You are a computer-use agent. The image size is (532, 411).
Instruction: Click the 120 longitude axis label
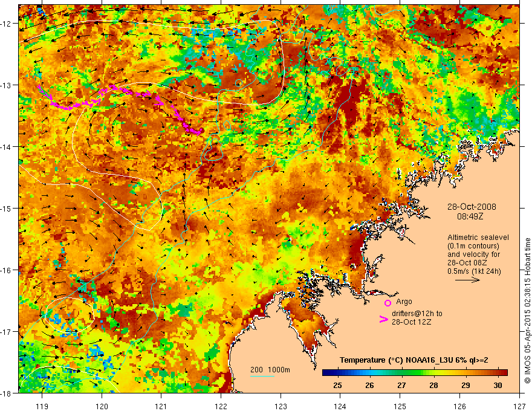(x=102, y=406)
